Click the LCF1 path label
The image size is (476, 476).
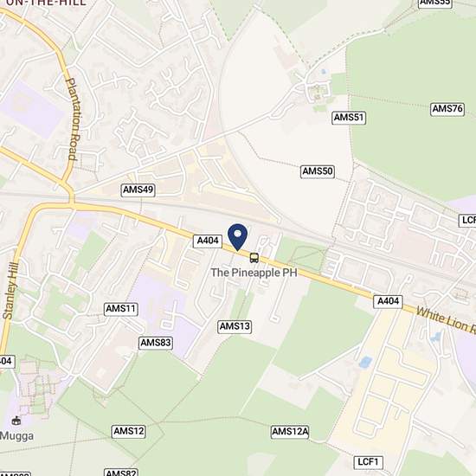click(x=369, y=462)
